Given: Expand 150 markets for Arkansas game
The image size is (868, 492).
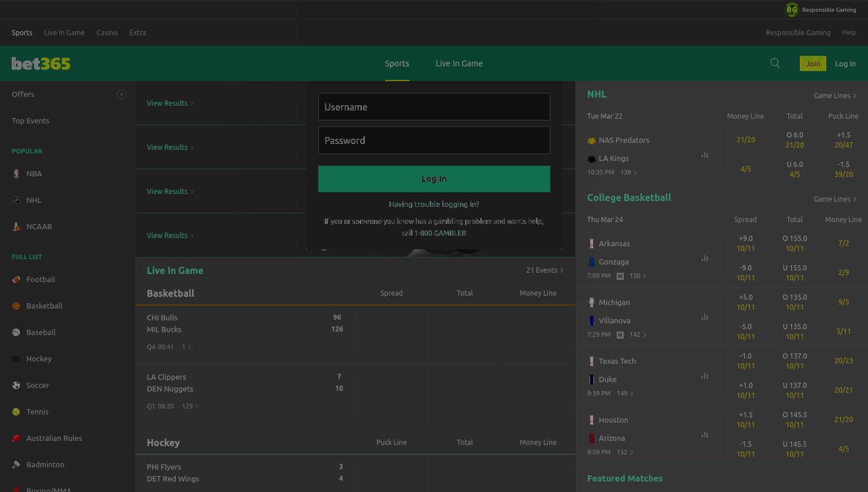Looking at the screenshot, I should point(638,276).
